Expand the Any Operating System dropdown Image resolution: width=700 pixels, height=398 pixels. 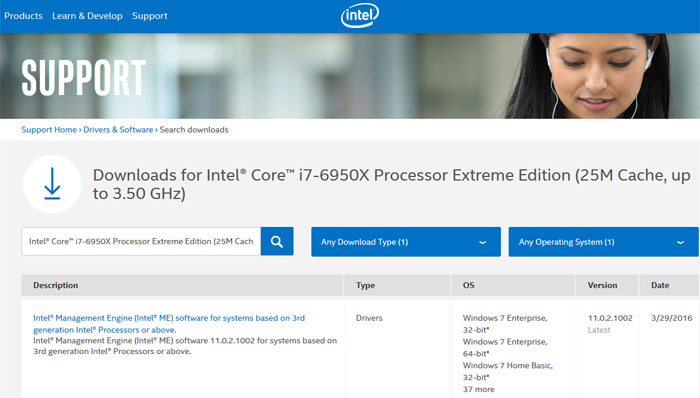(x=603, y=242)
